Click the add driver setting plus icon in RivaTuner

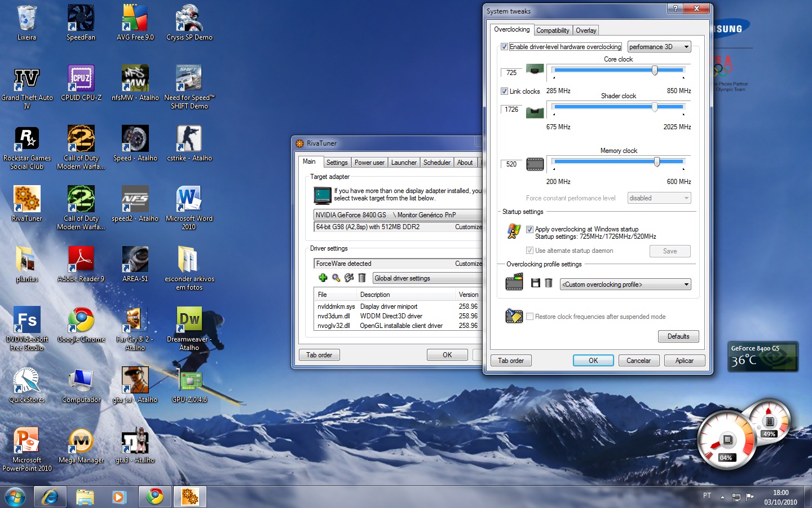click(323, 278)
